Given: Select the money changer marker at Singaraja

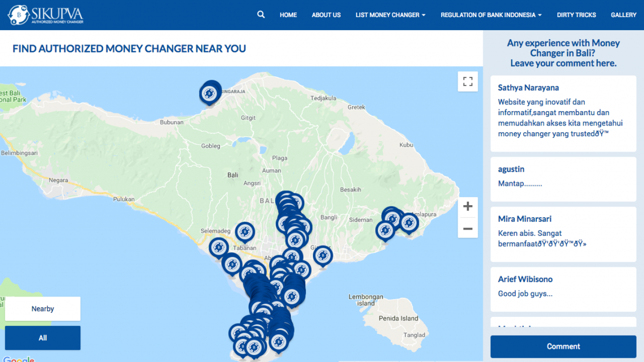Looking at the screenshot, I should click(210, 93).
